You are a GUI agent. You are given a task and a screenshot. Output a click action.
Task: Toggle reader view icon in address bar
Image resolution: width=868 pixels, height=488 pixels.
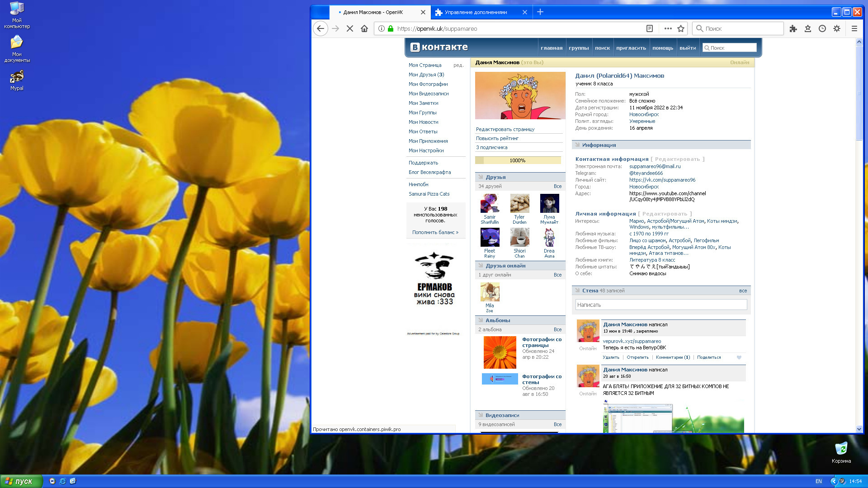tap(650, 28)
